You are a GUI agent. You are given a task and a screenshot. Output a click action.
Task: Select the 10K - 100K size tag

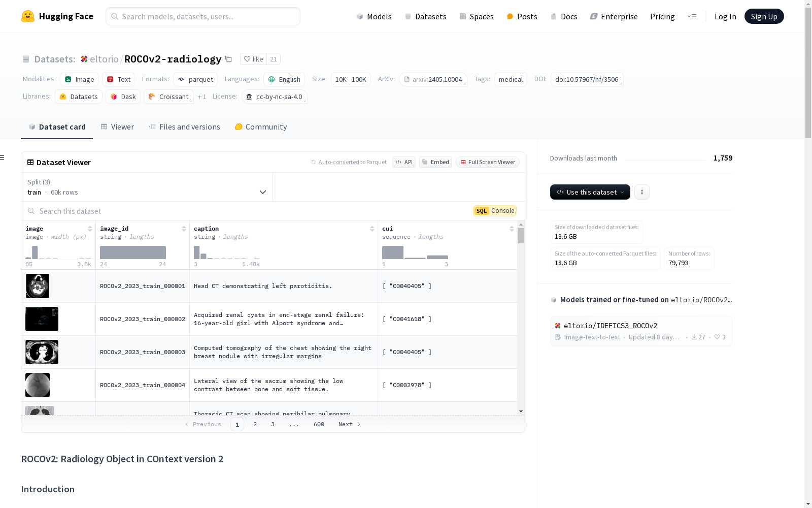(351, 79)
